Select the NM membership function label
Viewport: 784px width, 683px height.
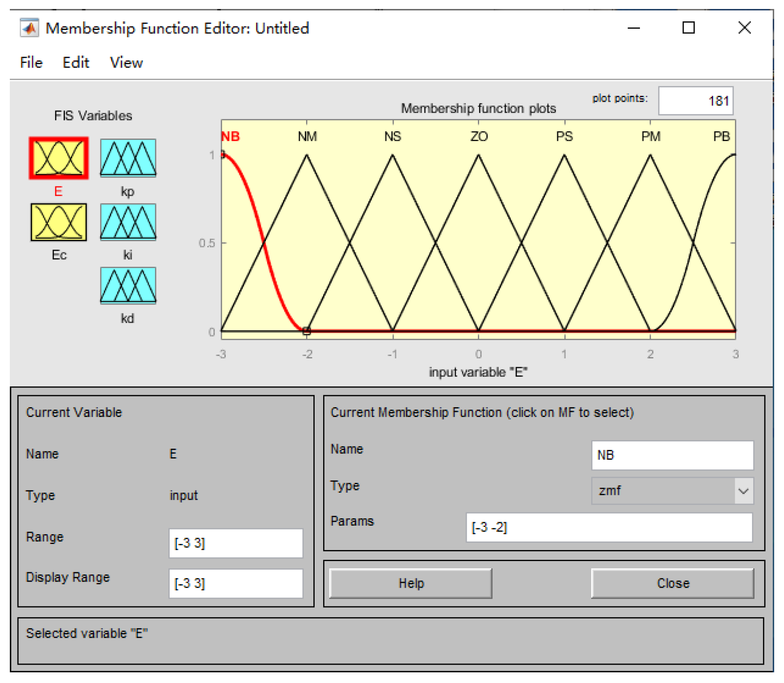(307, 136)
